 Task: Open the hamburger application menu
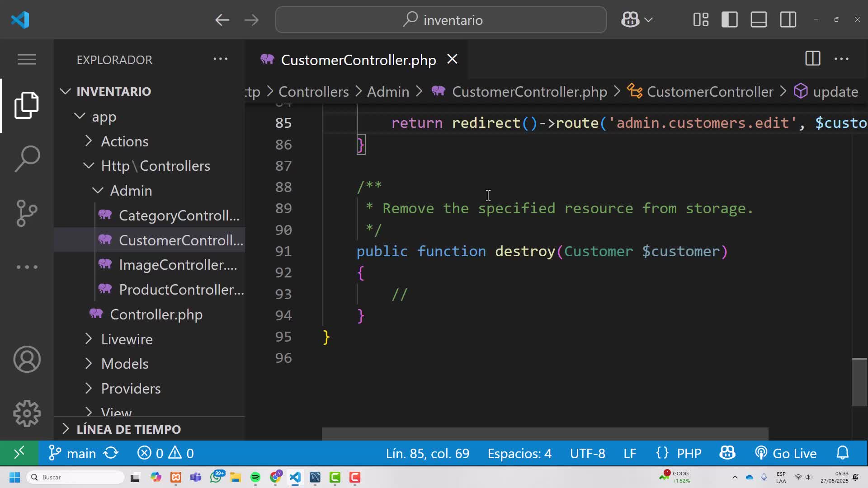point(27,59)
